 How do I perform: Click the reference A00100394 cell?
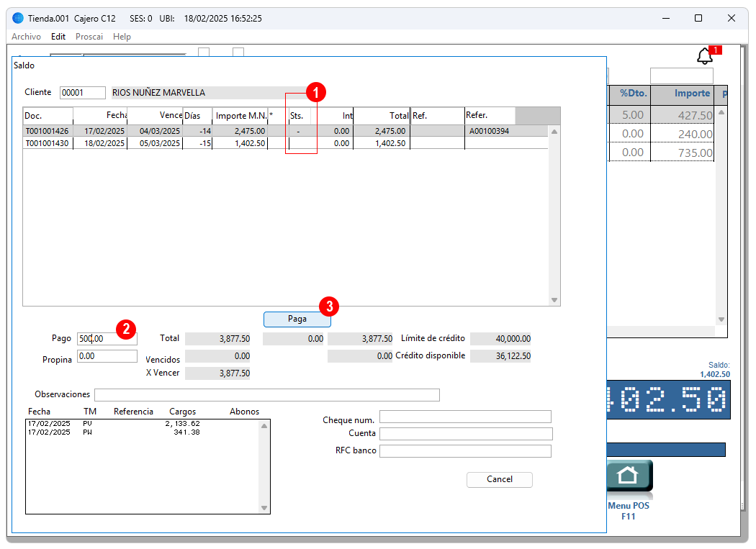coord(489,131)
